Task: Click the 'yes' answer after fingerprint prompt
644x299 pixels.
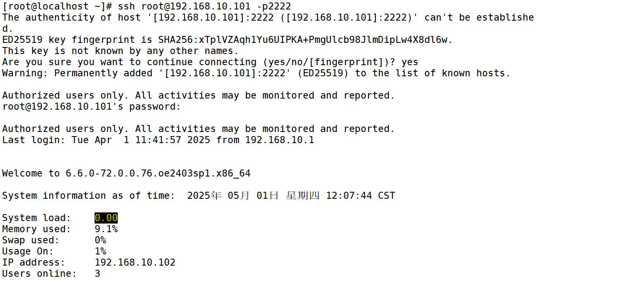Action: click(x=410, y=62)
